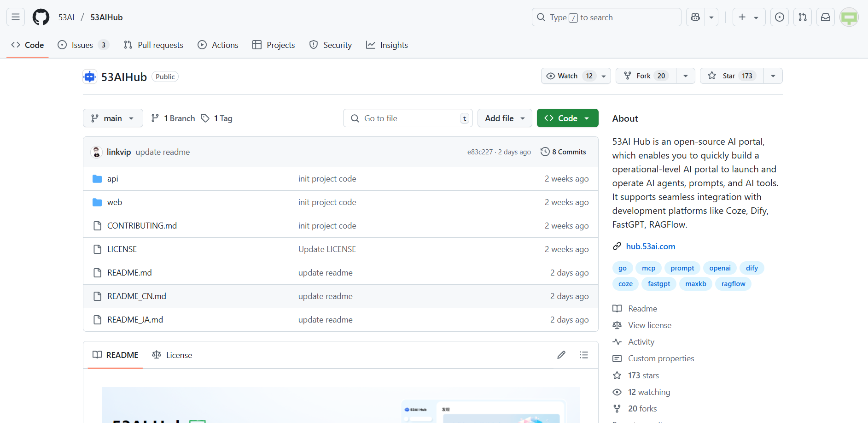
Task: Select the README tab in the file viewer
Action: click(115, 355)
